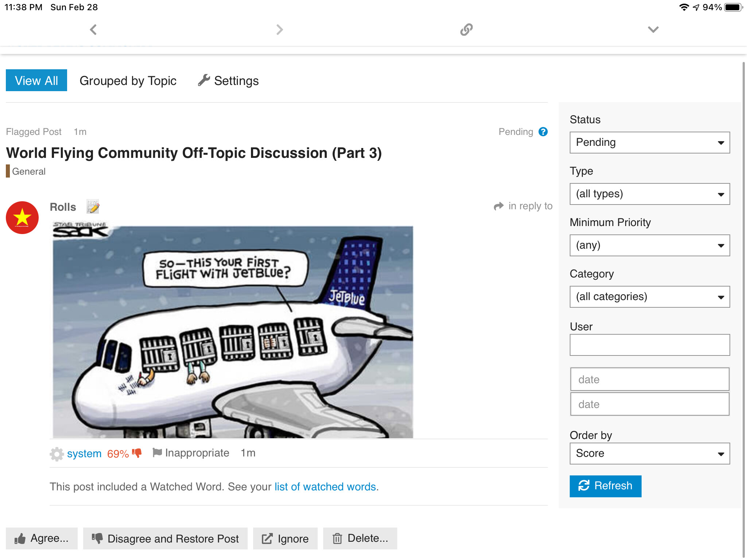This screenshot has height=560, width=747.
Task: Tap the browser back arrow
Action: 93,30
